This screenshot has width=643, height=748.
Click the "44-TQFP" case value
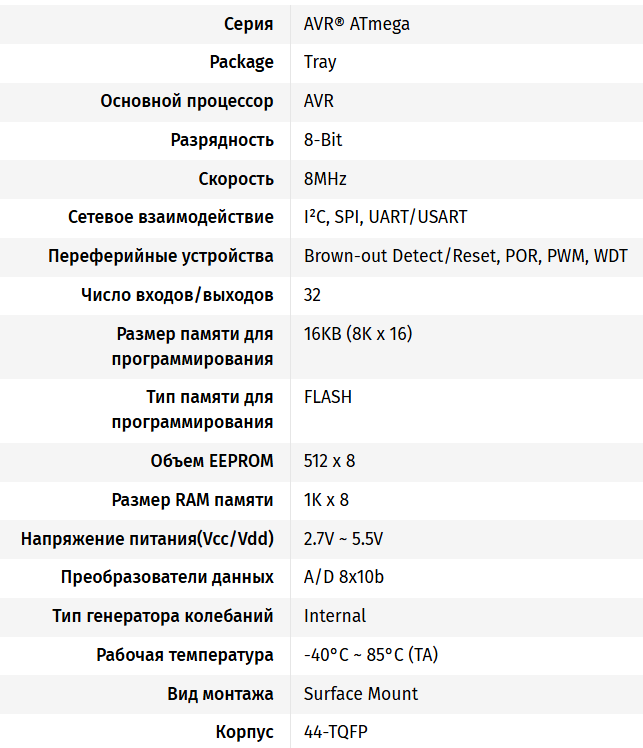click(336, 732)
